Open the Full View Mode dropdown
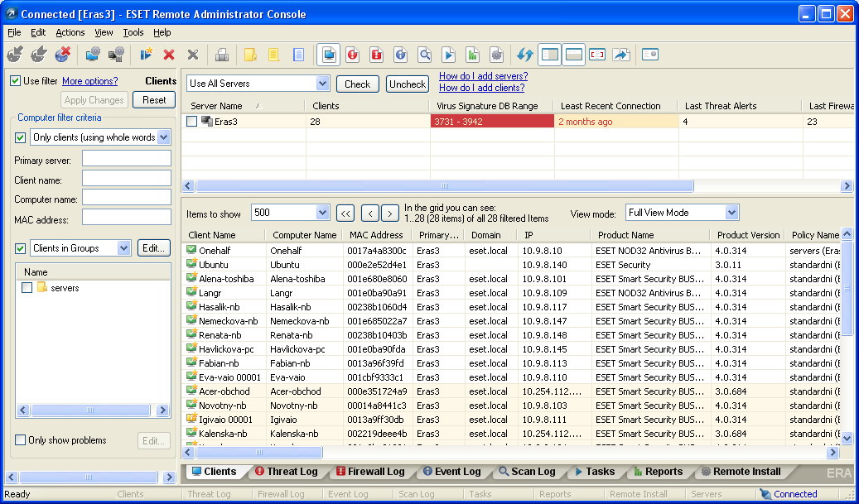The width and height of the screenshot is (859, 504). click(x=731, y=213)
